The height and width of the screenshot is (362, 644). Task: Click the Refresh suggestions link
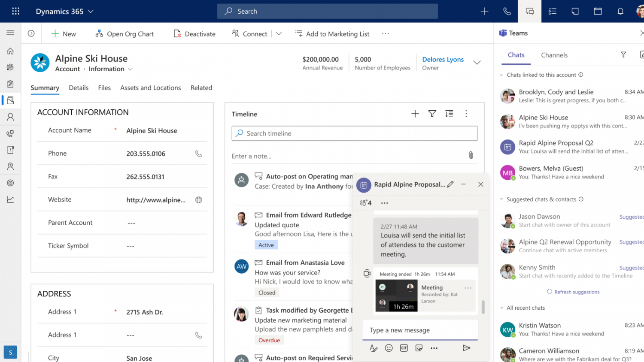(577, 292)
